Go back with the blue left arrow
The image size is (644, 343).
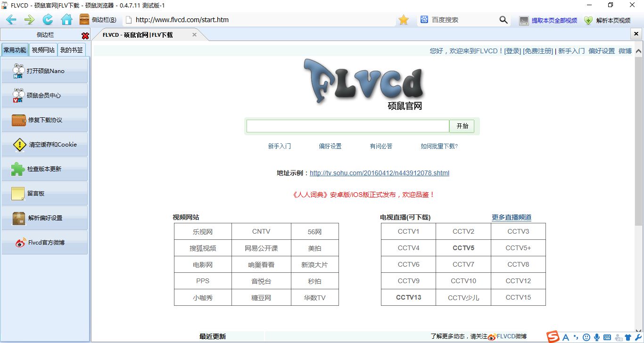pyautogui.click(x=11, y=20)
